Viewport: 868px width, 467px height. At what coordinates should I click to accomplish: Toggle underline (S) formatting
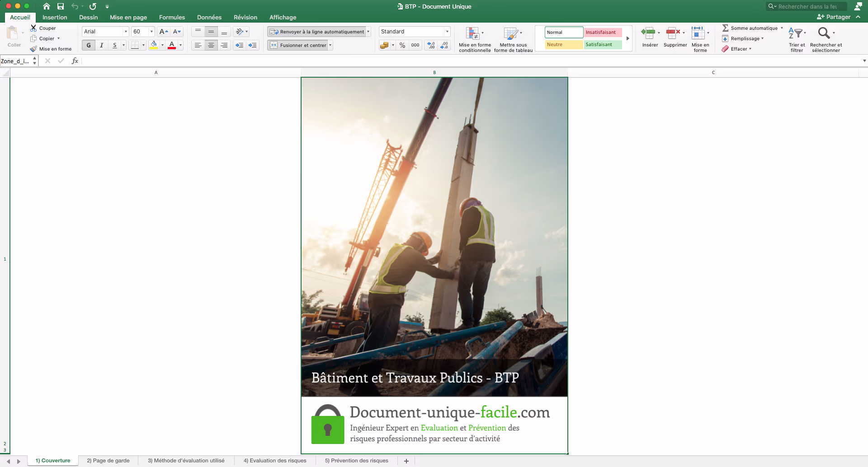click(x=115, y=45)
